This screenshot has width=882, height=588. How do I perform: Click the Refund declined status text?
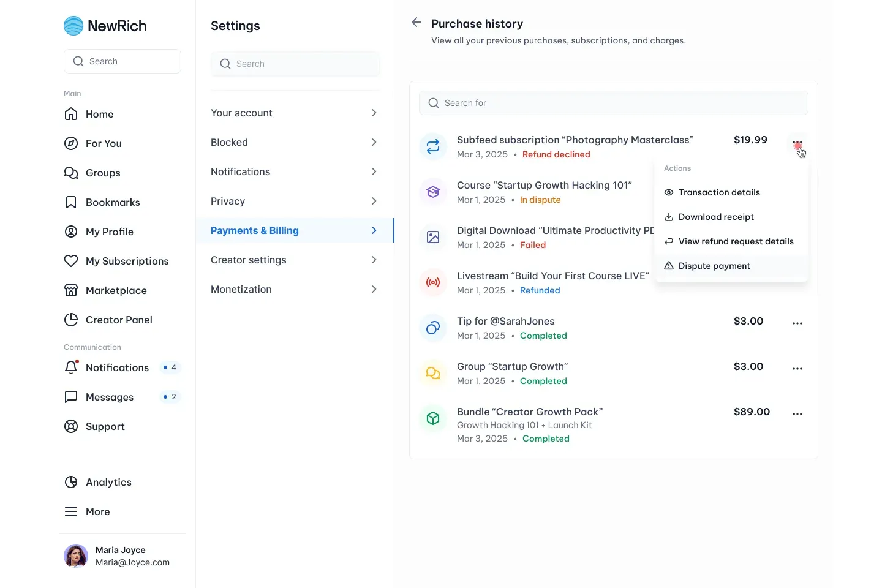[556, 154]
